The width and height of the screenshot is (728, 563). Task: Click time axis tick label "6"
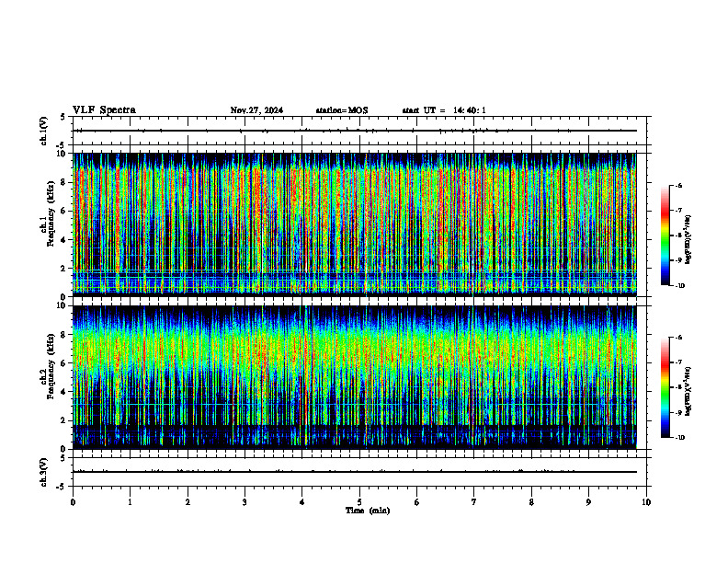pyautogui.click(x=416, y=502)
